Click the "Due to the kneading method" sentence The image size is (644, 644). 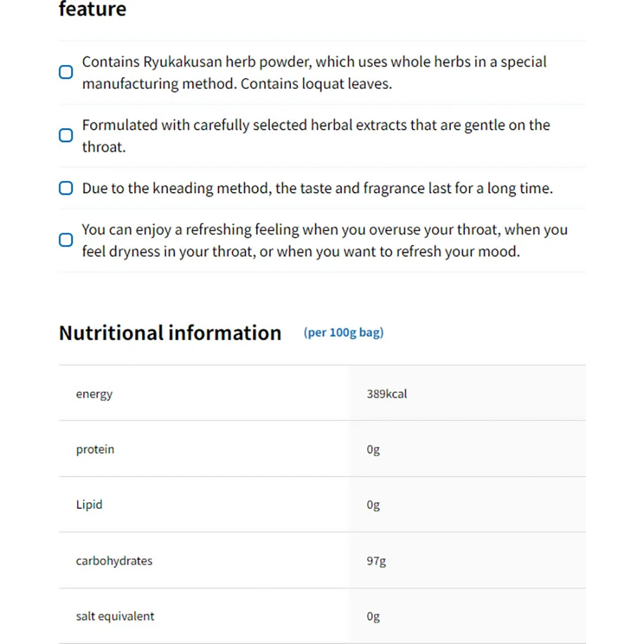(x=317, y=188)
